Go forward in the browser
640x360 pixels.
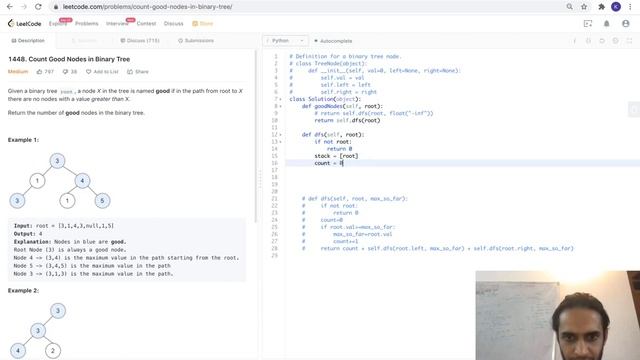click(x=24, y=7)
